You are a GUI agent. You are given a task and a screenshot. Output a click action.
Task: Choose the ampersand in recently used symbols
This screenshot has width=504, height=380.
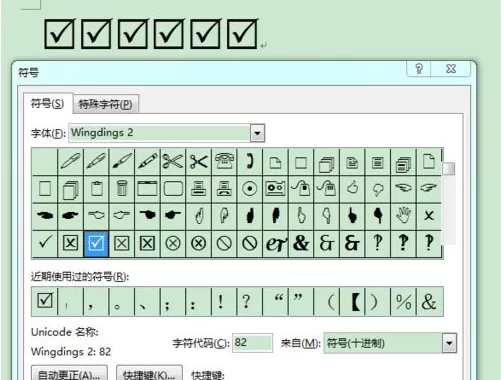429,301
